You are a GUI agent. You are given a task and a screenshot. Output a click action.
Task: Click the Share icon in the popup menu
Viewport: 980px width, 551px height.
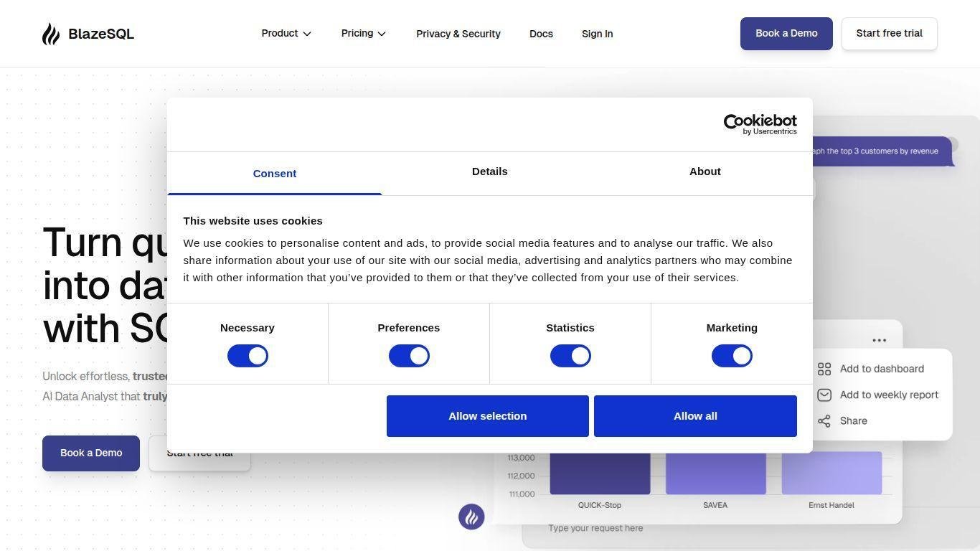824,421
